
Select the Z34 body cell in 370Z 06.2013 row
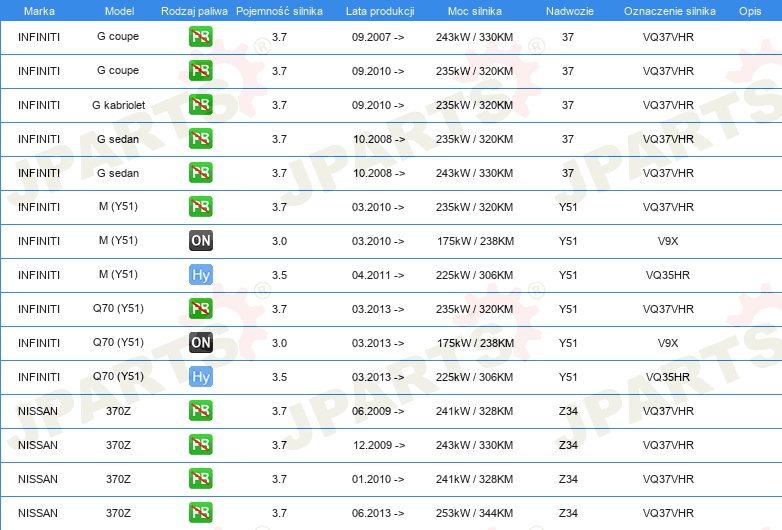coord(568,513)
